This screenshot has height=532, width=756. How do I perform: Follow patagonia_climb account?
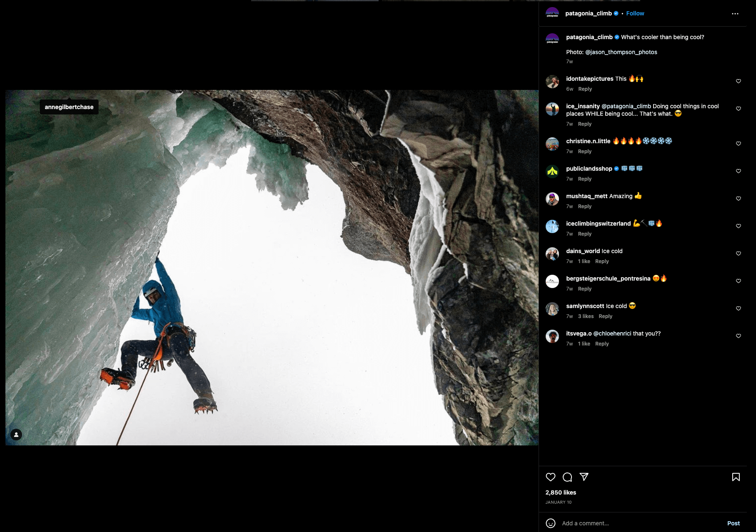(635, 13)
